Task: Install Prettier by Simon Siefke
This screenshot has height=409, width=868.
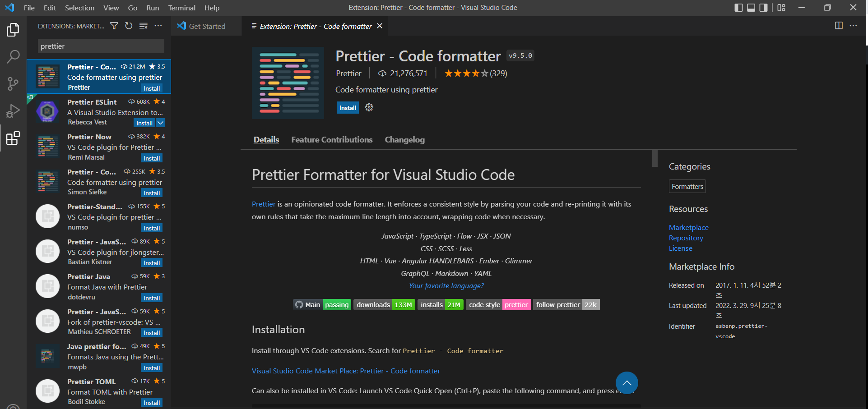Action: pos(152,193)
